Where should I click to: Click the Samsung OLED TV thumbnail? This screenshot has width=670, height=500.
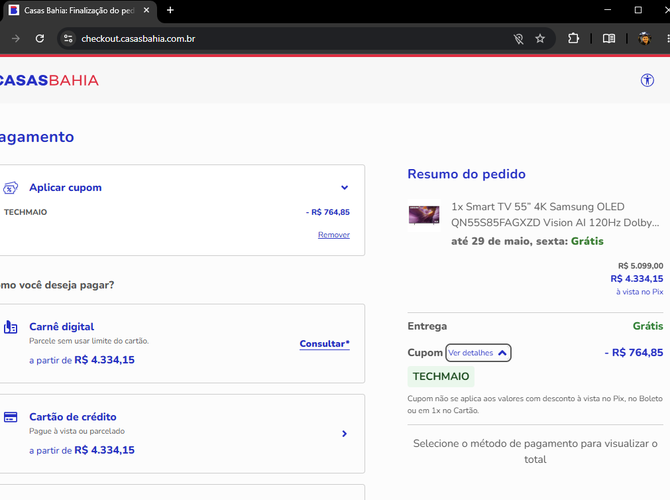[423, 215]
